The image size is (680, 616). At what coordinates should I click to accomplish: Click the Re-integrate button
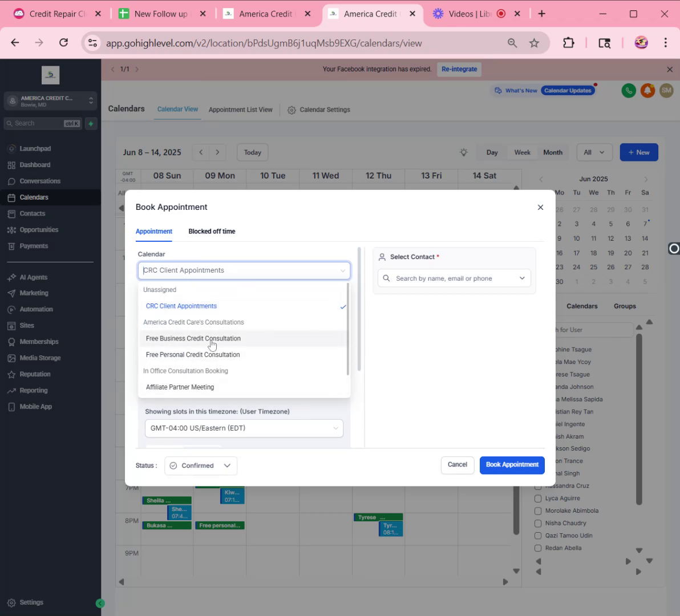(459, 69)
